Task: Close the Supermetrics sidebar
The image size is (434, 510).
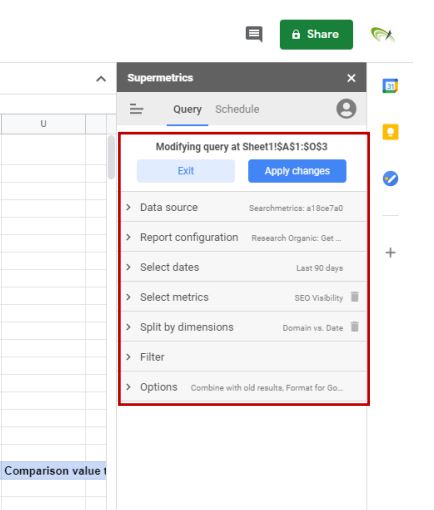Action: (351, 78)
